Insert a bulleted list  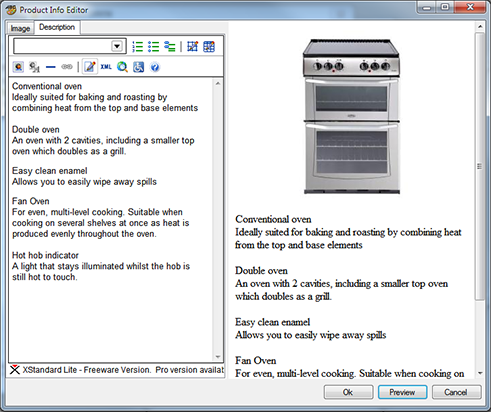tap(153, 47)
